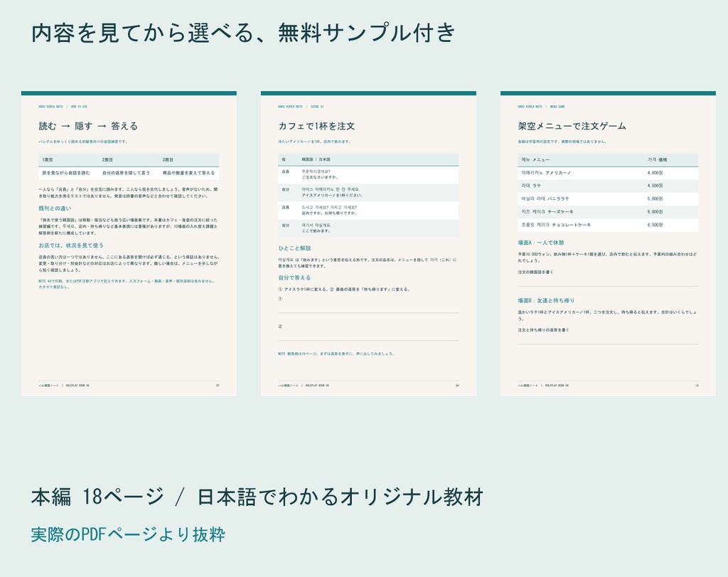Click the 'HARU KOREA NOTE / HOW TO USE' breadcrumb
Screen dimensions: 728x577
tap(63, 107)
